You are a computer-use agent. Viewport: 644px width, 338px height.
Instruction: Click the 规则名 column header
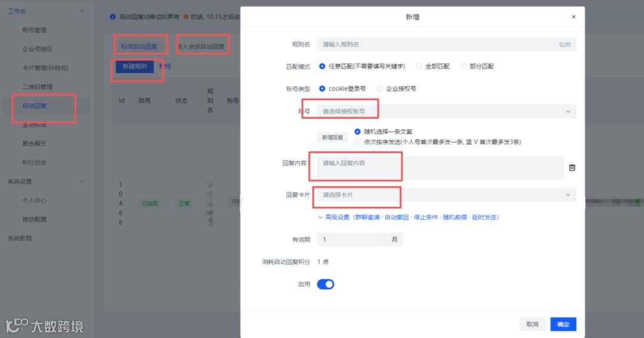(x=210, y=101)
